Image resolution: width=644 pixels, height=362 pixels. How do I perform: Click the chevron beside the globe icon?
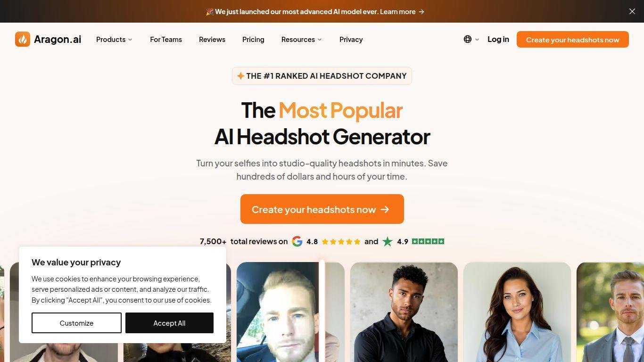coord(477,40)
